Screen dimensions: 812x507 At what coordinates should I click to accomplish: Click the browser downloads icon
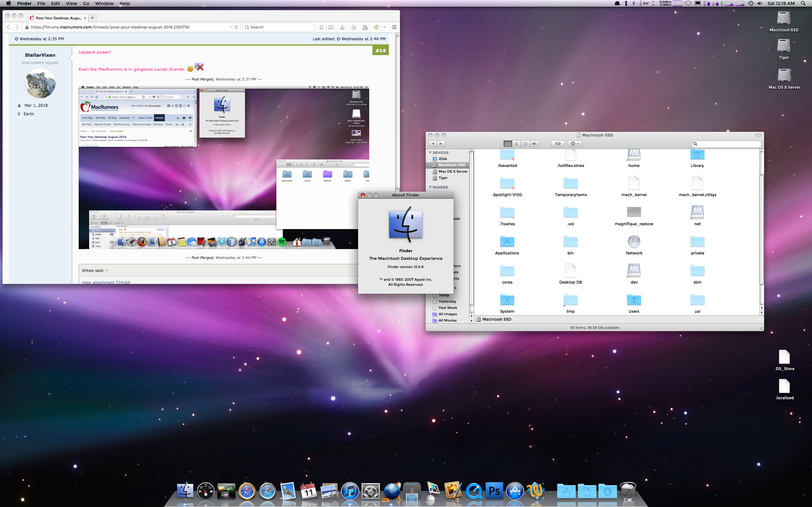[x=342, y=27]
